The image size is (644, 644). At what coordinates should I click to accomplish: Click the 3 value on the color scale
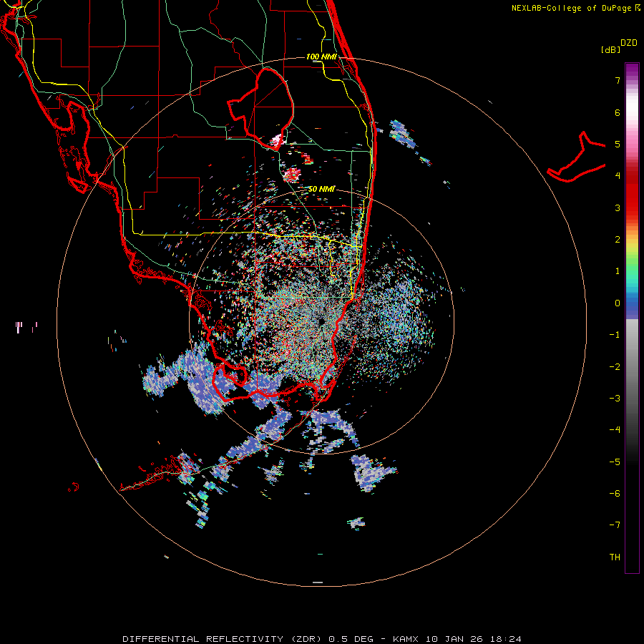[x=618, y=208]
